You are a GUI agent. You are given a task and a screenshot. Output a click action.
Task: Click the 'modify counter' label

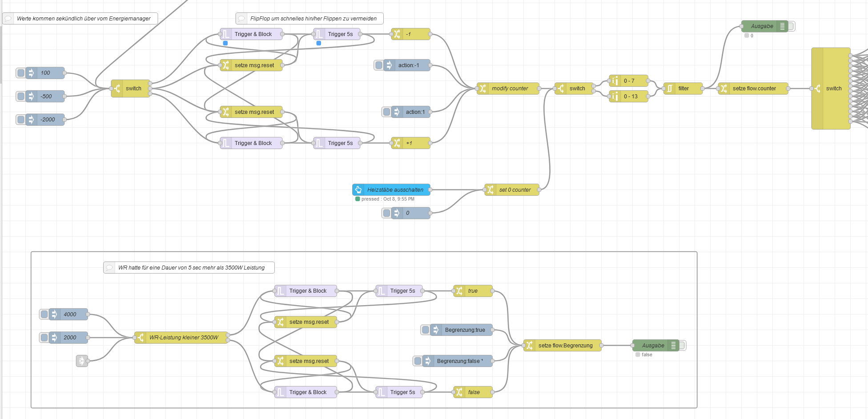pyautogui.click(x=510, y=89)
